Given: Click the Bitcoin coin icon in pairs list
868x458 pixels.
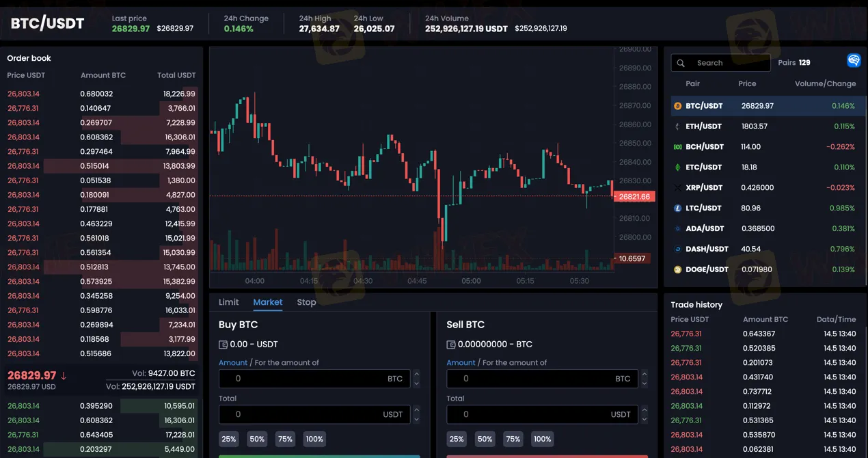Looking at the screenshot, I should (677, 106).
